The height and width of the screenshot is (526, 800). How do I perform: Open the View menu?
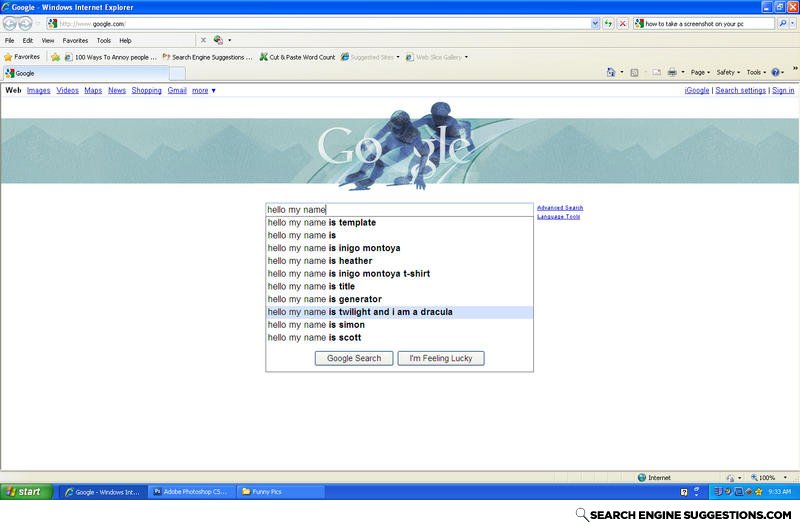[x=47, y=40]
